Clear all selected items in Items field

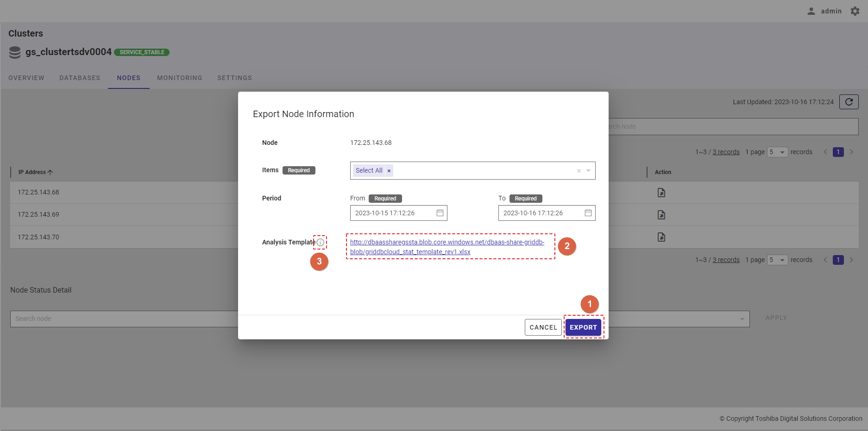coord(579,171)
